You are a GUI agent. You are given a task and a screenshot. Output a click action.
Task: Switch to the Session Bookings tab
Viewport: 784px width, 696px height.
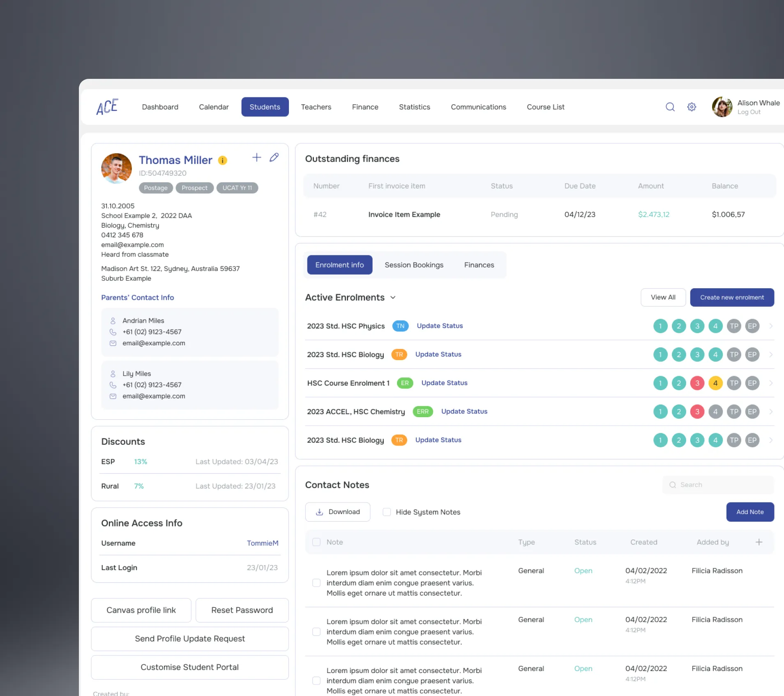pyautogui.click(x=414, y=265)
